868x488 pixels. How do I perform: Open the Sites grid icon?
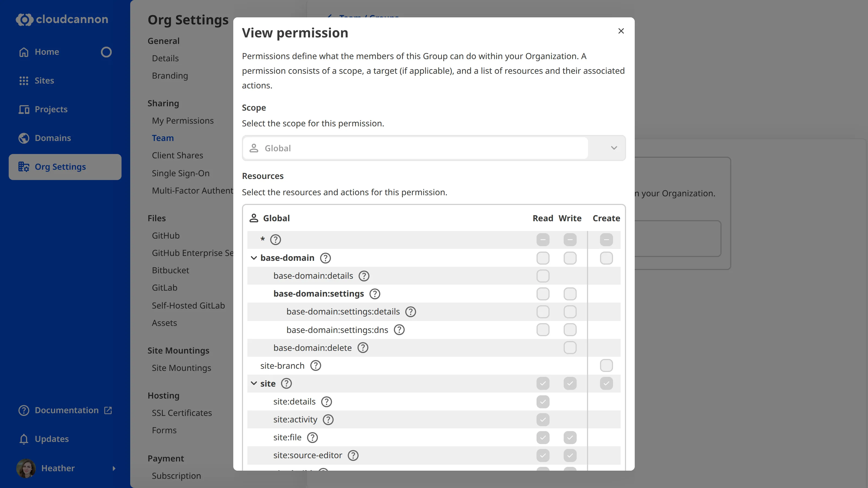(24, 81)
